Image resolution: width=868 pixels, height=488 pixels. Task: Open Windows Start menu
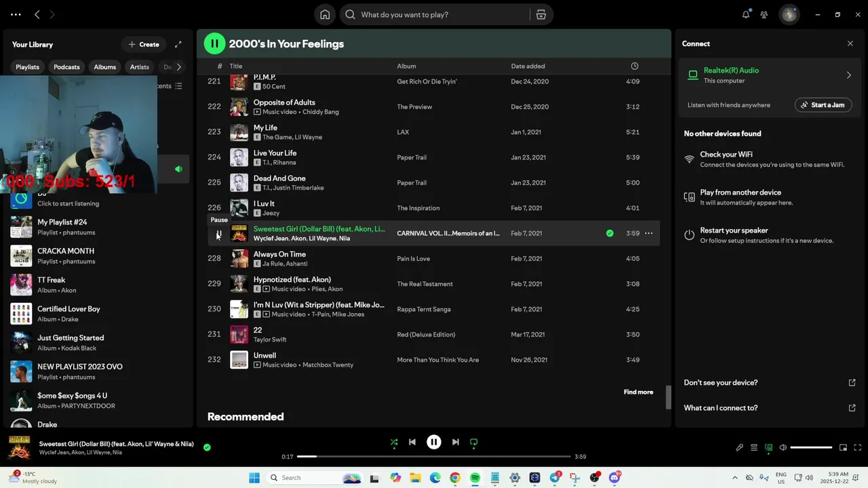coord(254,478)
